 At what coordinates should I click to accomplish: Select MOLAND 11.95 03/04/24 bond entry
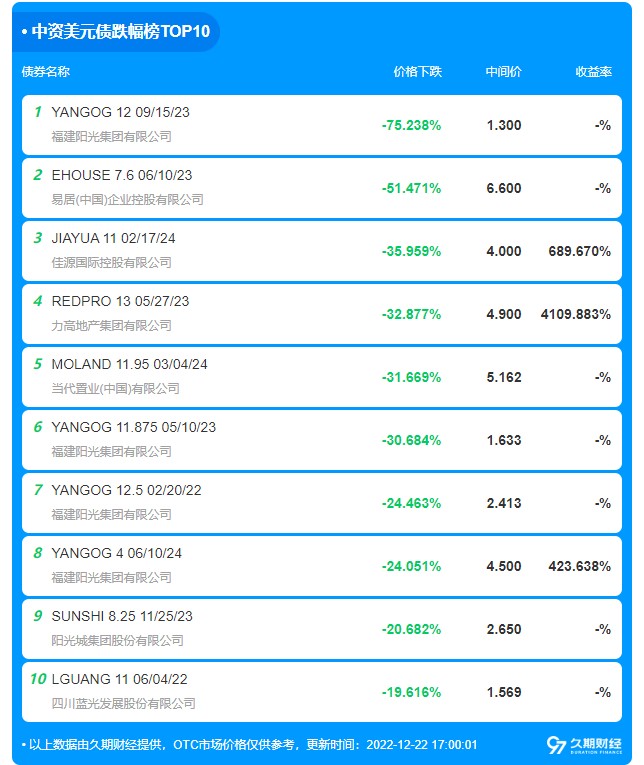point(322,377)
